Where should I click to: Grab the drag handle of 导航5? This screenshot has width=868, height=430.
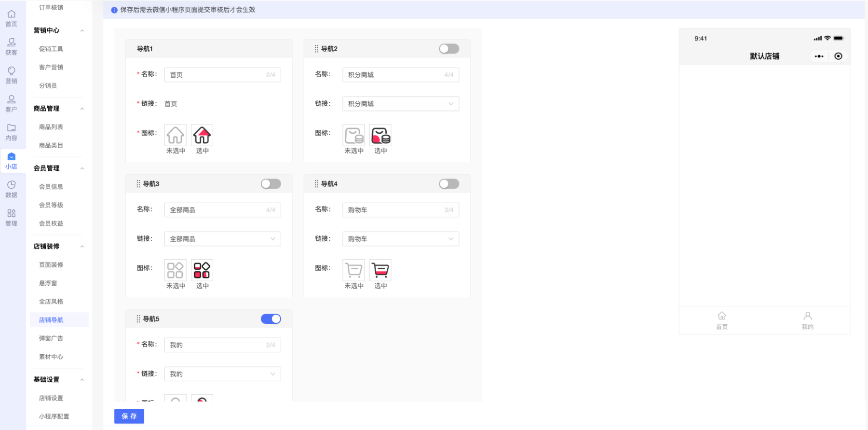138,319
